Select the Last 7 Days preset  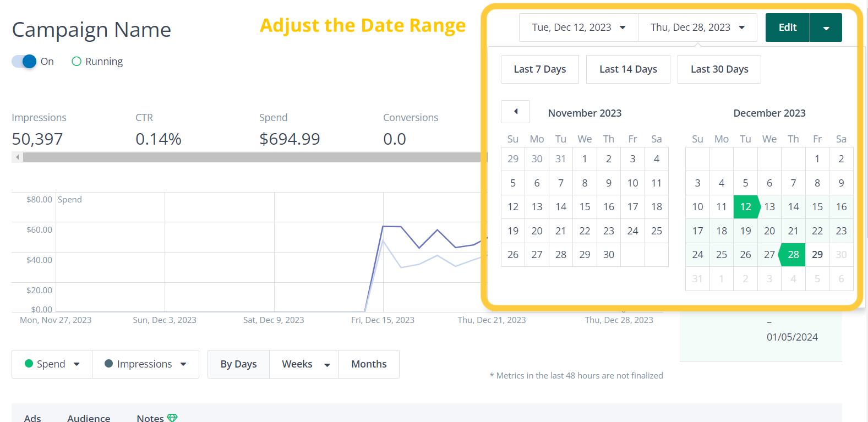(540, 69)
